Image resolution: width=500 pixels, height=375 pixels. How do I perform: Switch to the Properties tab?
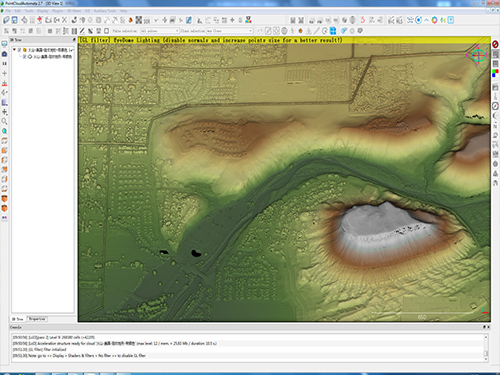pos(37,319)
